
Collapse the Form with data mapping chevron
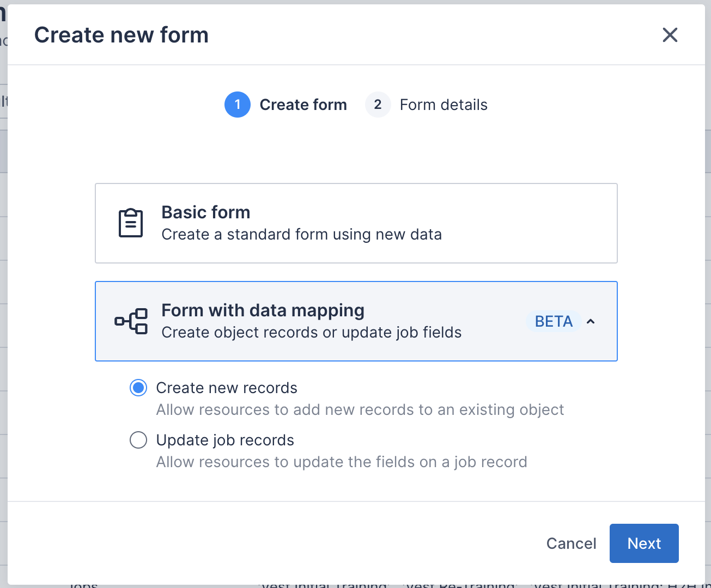(591, 322)
